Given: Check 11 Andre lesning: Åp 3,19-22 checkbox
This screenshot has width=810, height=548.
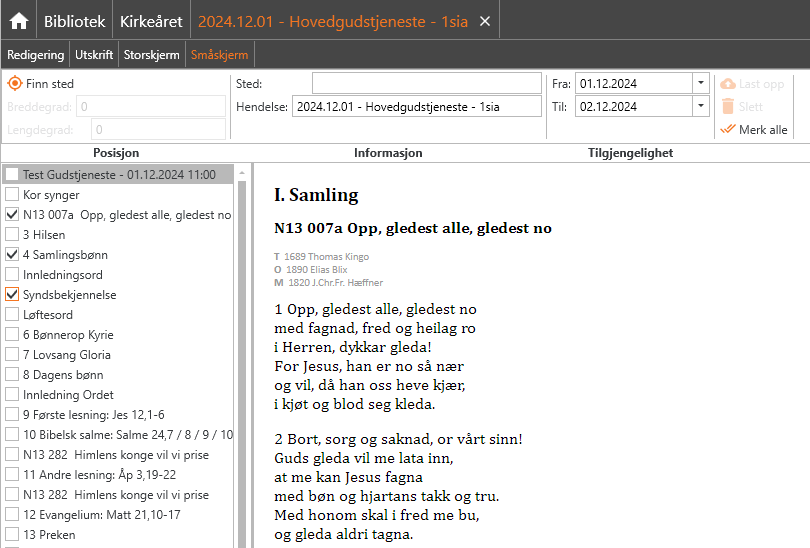Looking at the screenshot, I should click(x=12, y=474).
